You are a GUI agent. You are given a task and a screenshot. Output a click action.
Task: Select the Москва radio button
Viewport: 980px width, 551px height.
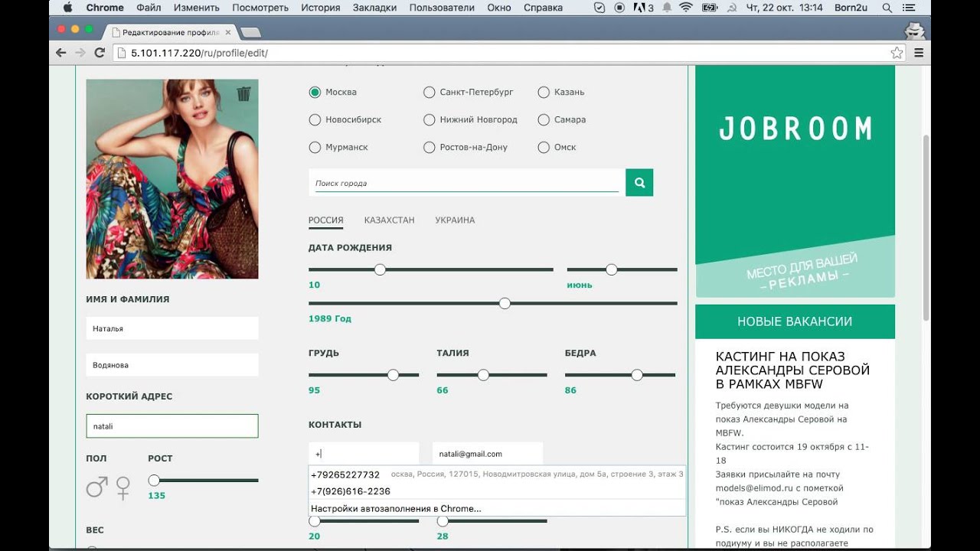click(x=315, y=92)
